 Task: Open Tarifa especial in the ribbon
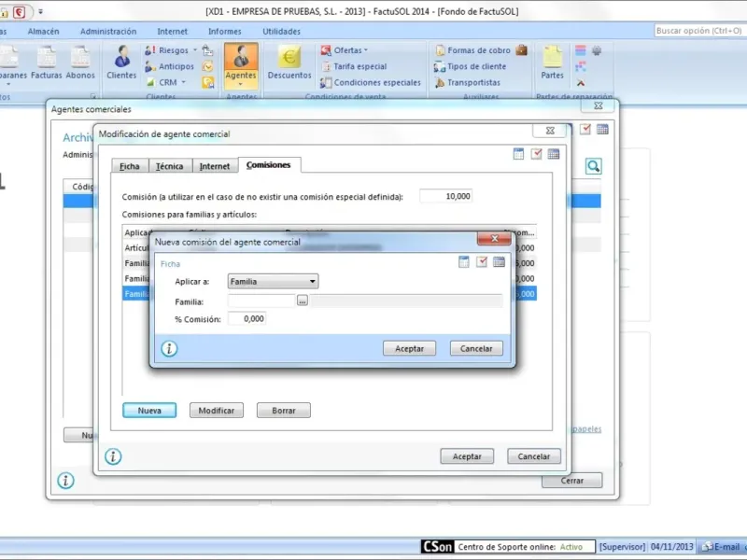pyautogui.click(x=354, y=66)
